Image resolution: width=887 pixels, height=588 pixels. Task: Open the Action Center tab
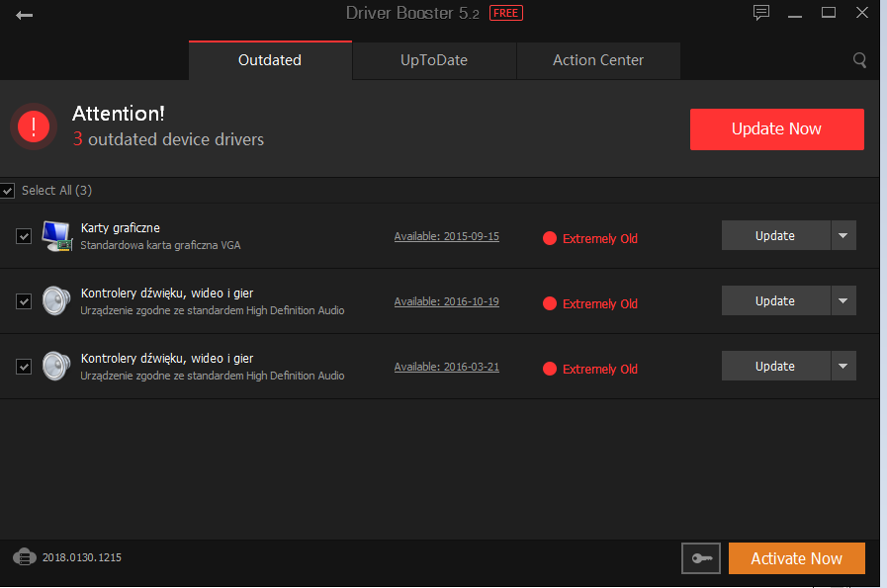click(x=598, y=60)
